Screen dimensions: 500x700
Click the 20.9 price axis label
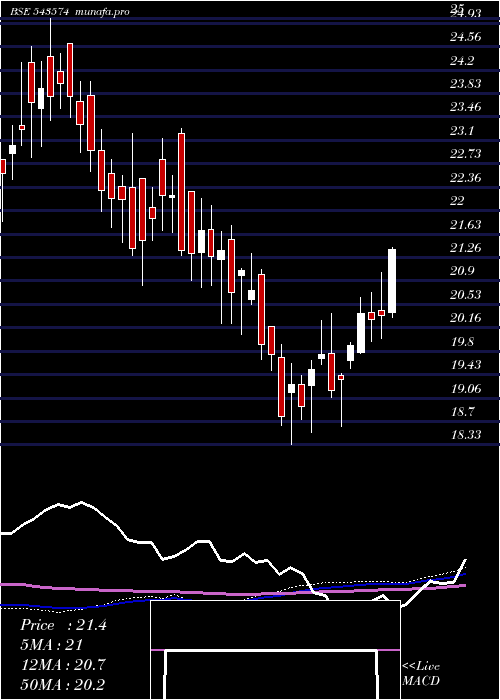coord(462,271)
